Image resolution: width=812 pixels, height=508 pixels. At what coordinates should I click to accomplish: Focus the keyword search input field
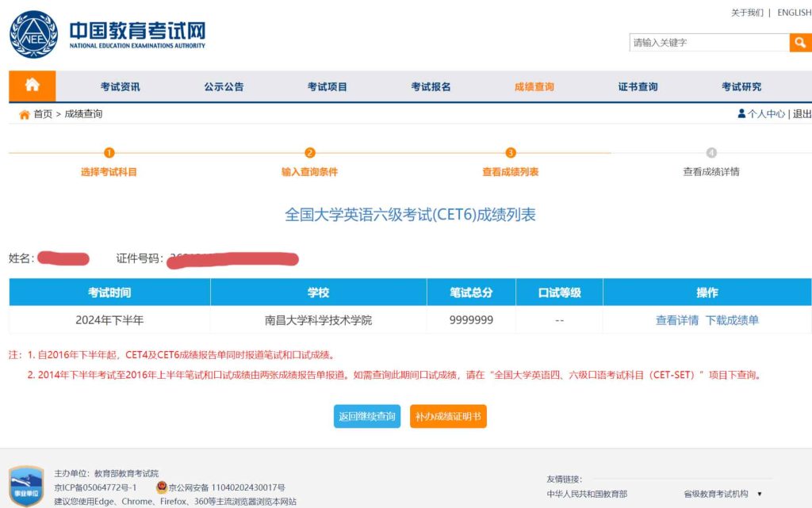click(709, 43)
